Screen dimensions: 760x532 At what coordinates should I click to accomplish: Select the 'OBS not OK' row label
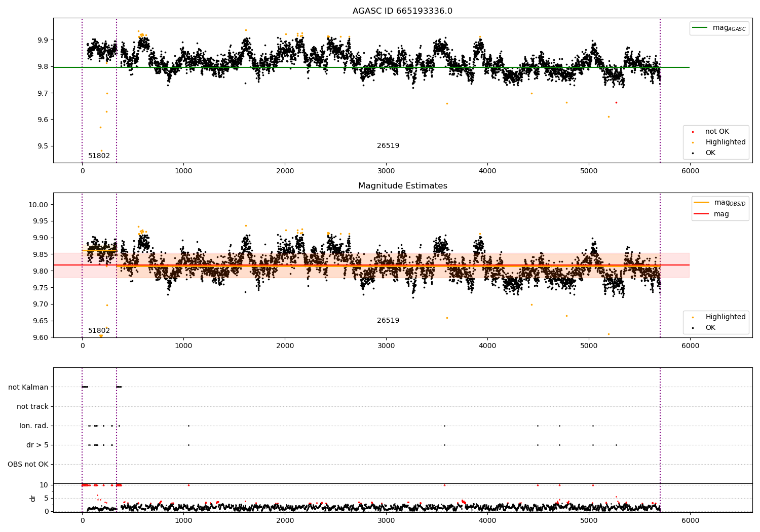point(28,464)
